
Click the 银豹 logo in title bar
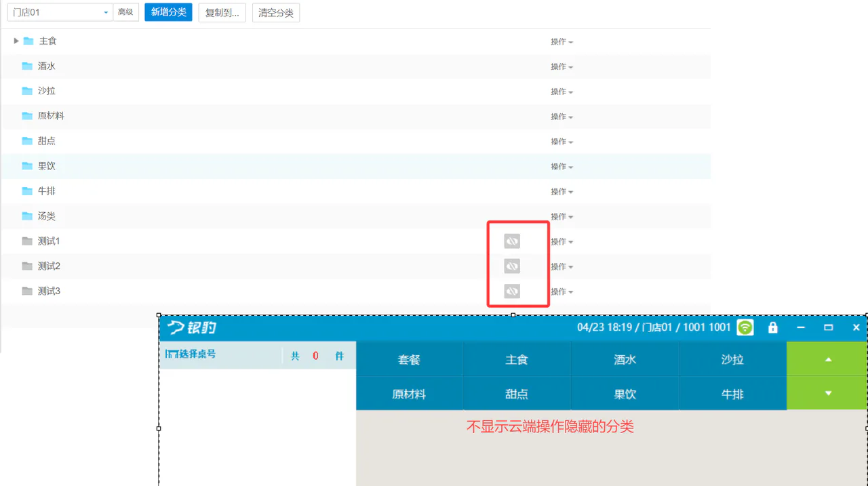tap(192, 328)
